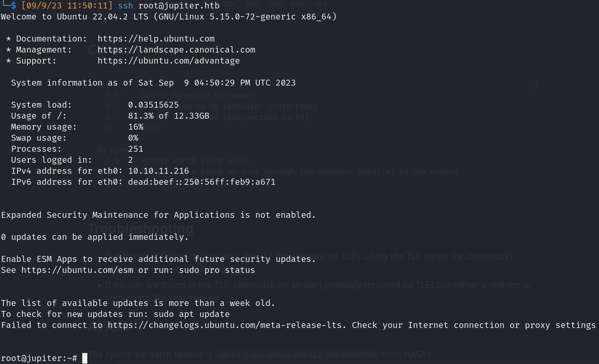Click the 'sudo apt update' command text
599x364 pixels.
tap(192, 314)
